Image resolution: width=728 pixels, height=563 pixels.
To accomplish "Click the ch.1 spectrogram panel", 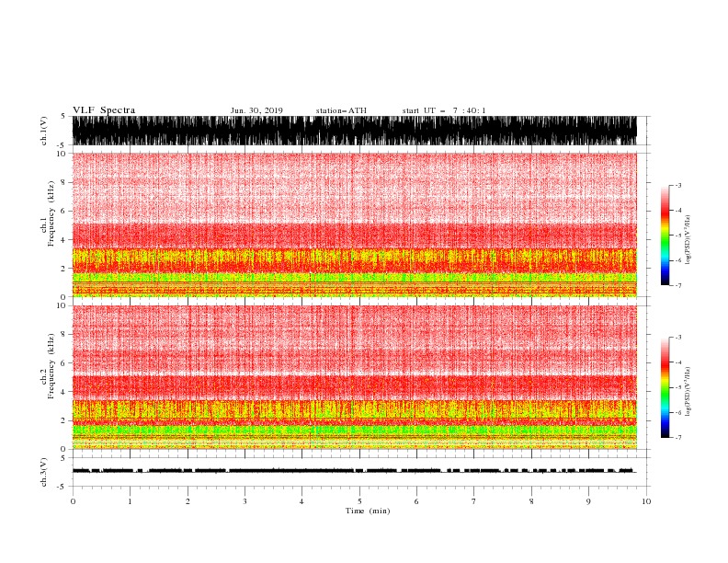I will (x=354, y=224).
